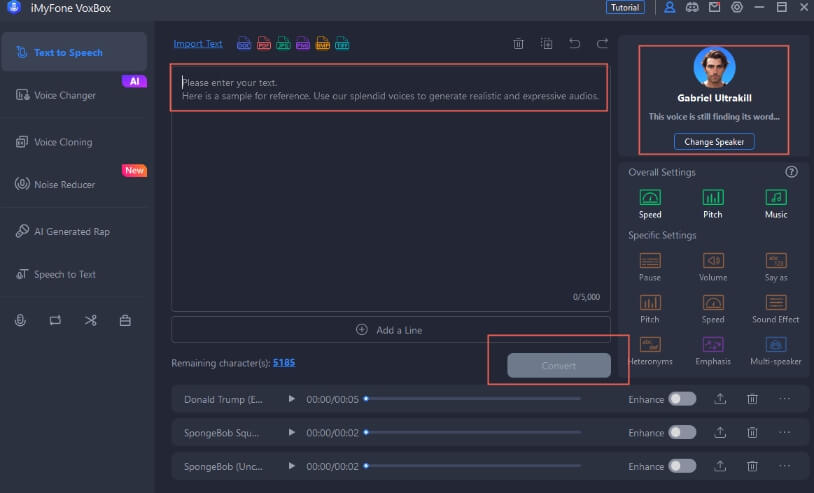This screenshot has width=814, height=493.
Task: Play the SpongeBob Squ... audio
Action: 292,432
